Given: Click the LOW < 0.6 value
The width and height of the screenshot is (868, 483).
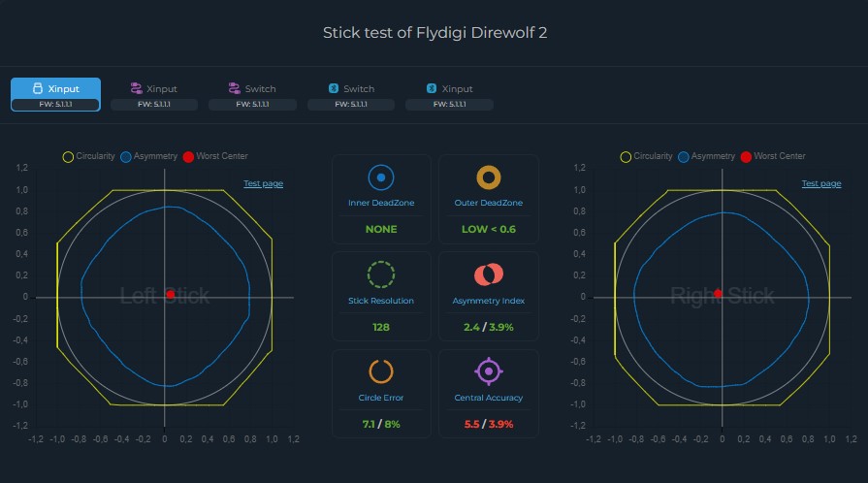Looking at the screenshot, I should tap(489, 229).
